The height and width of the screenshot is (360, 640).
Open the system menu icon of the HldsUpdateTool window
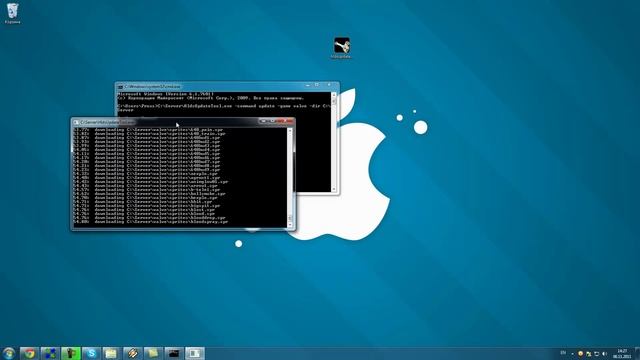[76, 122]
